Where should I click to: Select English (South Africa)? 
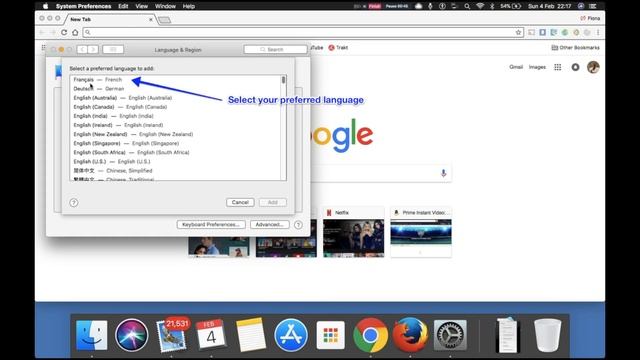[176, 152]
